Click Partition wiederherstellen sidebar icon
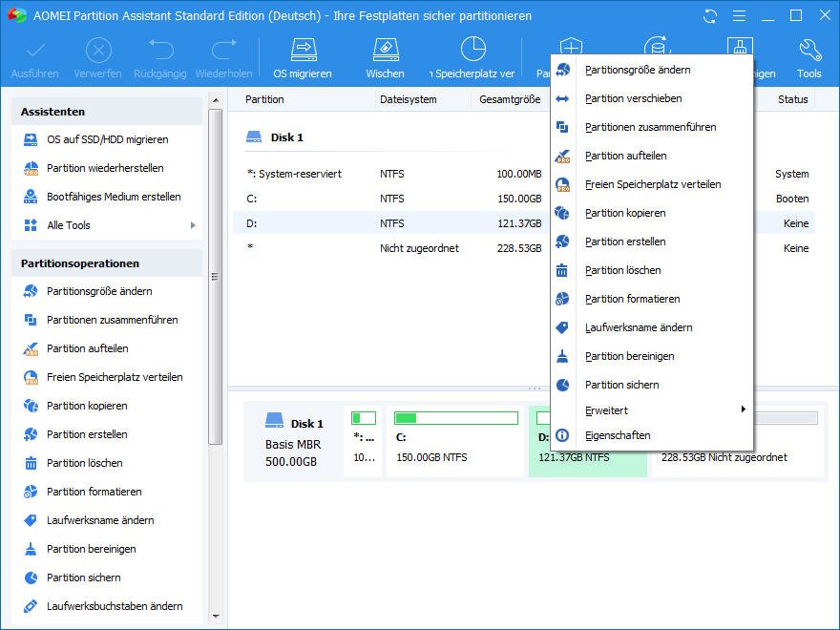The image size is (840, 630). [31, 168]
